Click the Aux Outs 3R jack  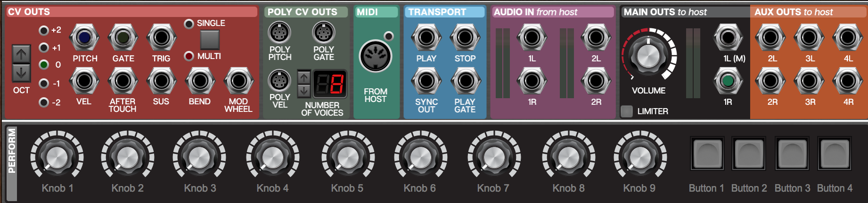pos(809,81)
